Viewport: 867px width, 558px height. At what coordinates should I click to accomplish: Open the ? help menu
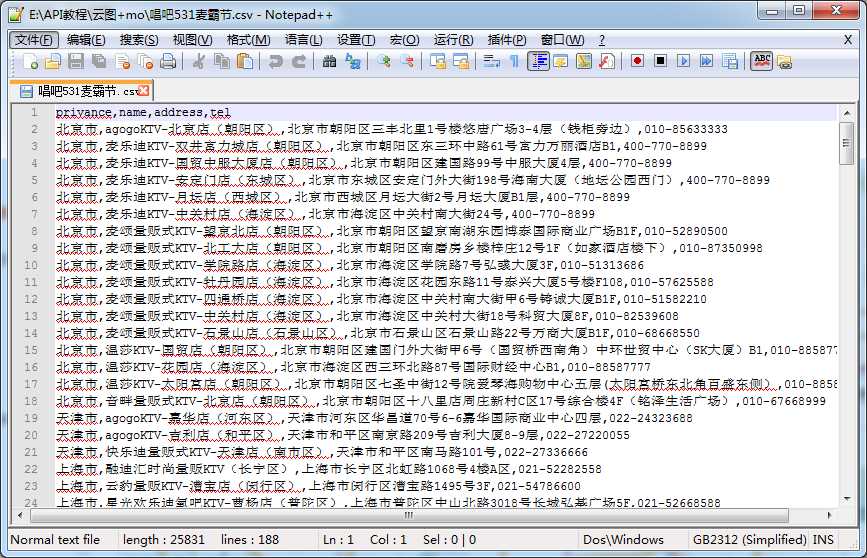(x=602, y=40)
